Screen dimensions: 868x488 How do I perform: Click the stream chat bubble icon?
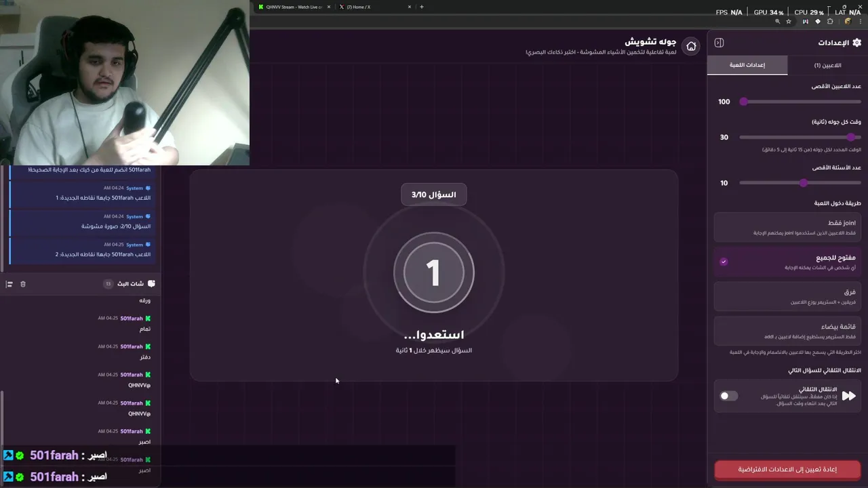(x=151, y=283)
